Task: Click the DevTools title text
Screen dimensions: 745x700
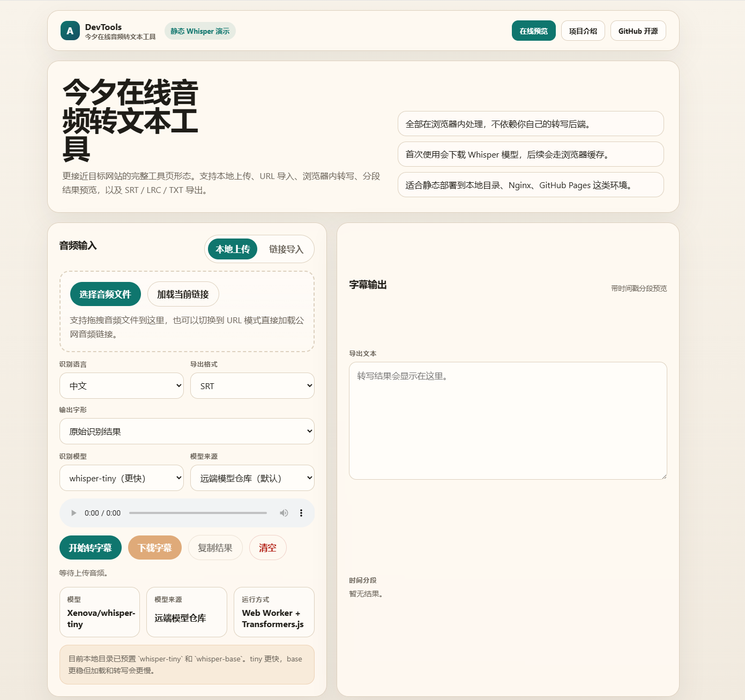Action: point(103,27)
